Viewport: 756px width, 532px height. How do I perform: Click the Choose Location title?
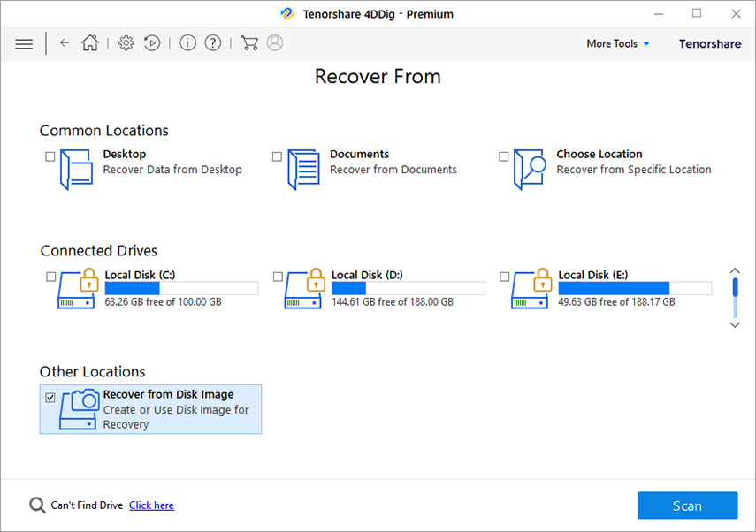[599, 154]
